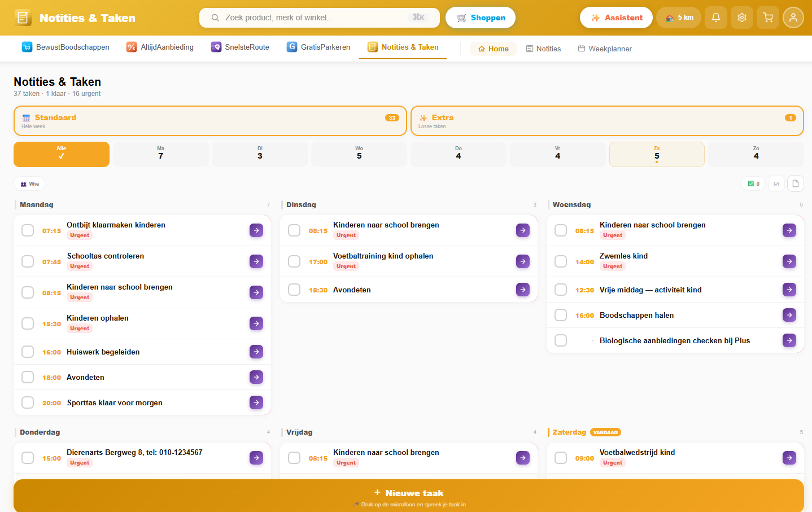Select the Wo day filter tile

point(359,154)
